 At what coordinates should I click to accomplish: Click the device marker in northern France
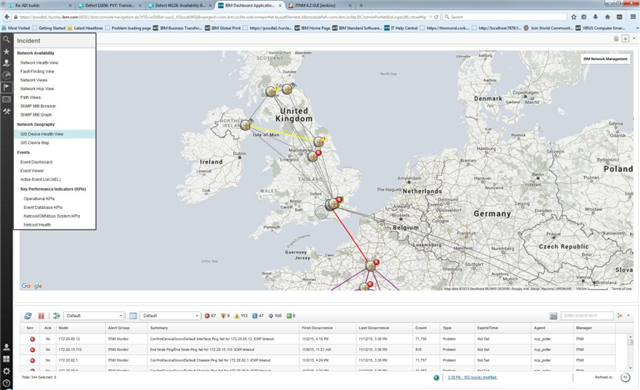pyautogui.click(x=371, y=266)
